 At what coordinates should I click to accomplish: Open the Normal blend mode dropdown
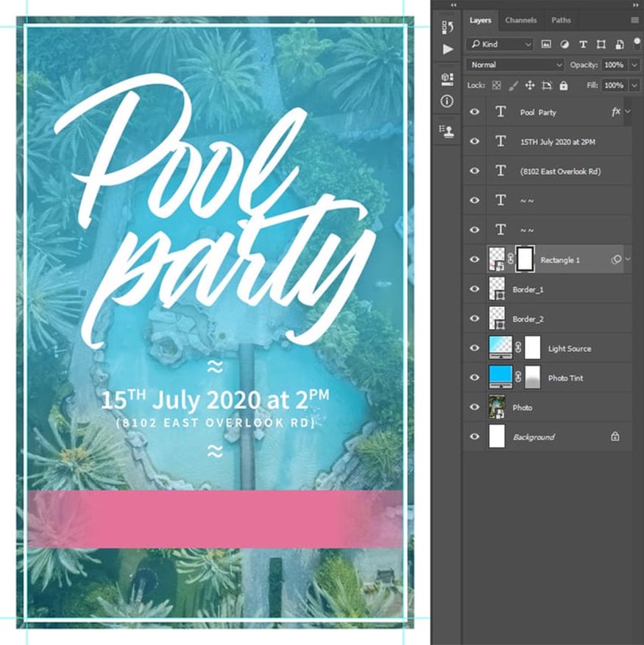click(515, 65)
